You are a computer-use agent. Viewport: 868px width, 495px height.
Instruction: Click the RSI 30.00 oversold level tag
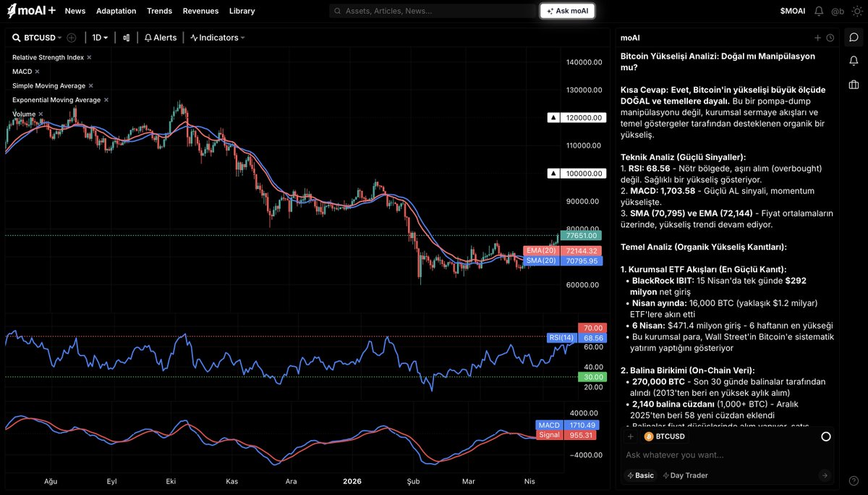[x=592, y=377]
